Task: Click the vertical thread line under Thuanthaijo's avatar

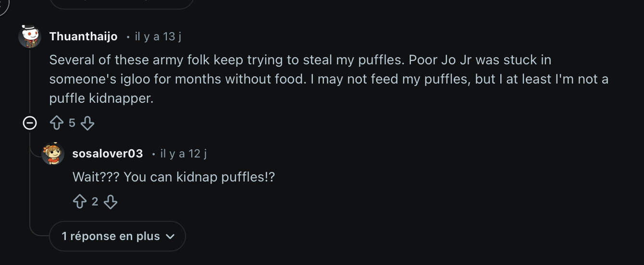Action: coord(30,82)
